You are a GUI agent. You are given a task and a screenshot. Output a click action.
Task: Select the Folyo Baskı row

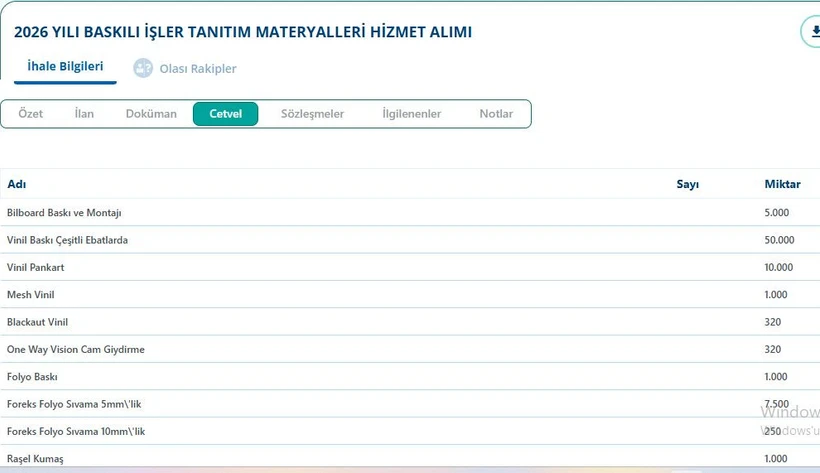[410, 377]
